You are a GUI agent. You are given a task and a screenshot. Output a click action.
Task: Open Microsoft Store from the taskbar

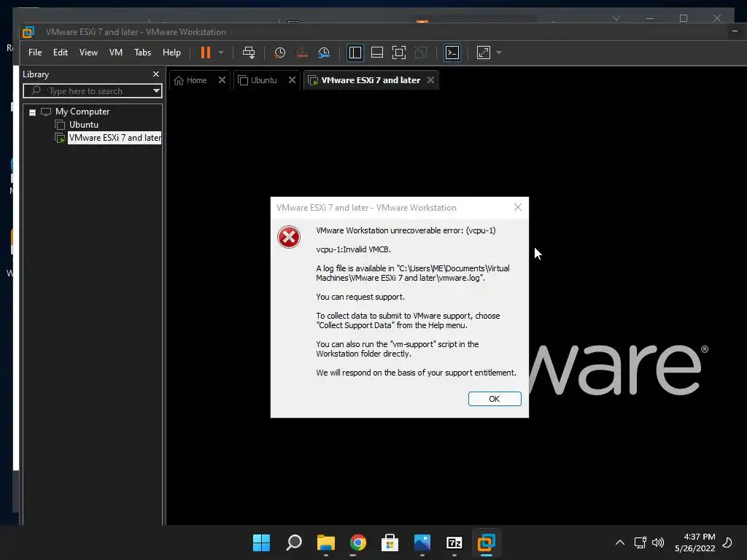390,542
